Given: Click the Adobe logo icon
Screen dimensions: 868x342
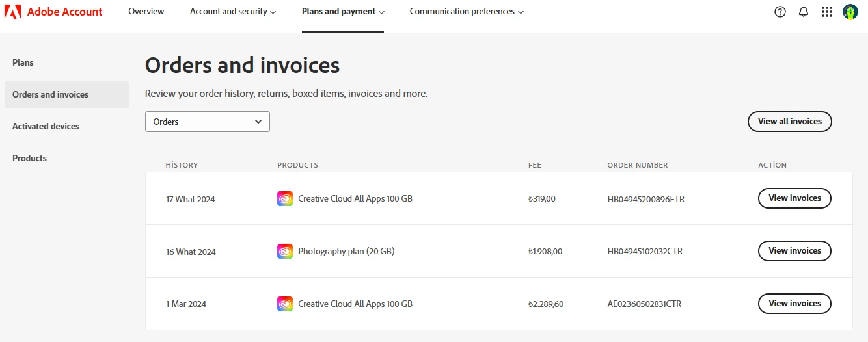Looking at the screenshot, I should tap(13, 12).
